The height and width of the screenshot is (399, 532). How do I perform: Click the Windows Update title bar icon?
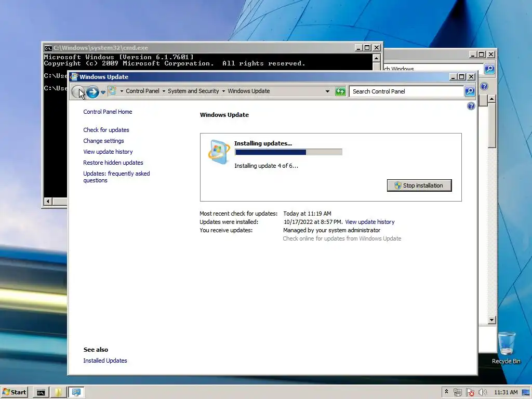pyautogui.click(x=74, y=77)
